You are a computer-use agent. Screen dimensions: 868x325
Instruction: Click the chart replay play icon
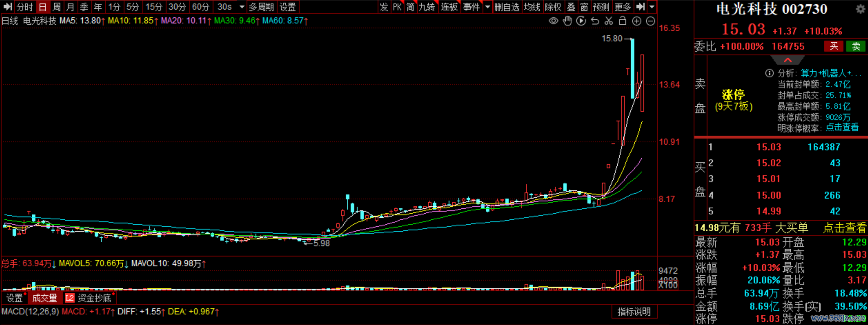[581, 21]
